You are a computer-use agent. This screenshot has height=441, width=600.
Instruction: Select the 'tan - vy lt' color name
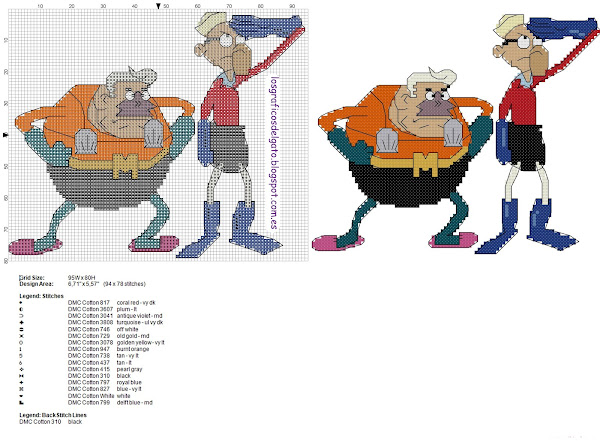pos(128,356)
